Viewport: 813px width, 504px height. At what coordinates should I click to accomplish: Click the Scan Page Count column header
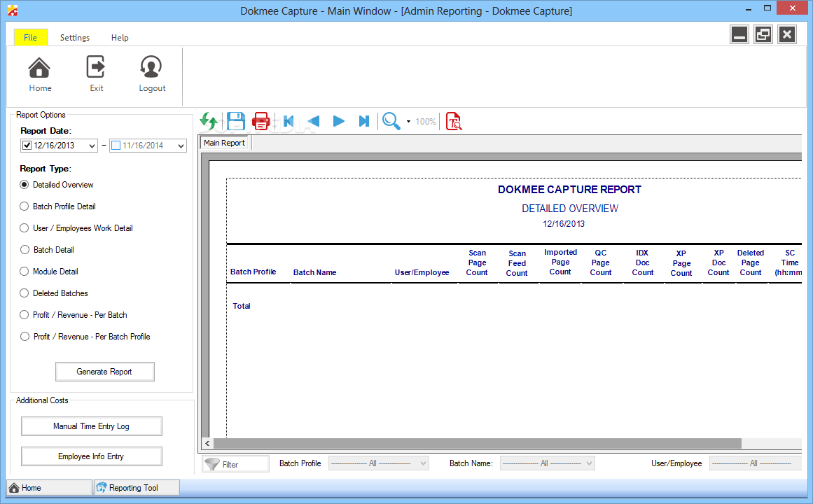click(x=477, y=262)
